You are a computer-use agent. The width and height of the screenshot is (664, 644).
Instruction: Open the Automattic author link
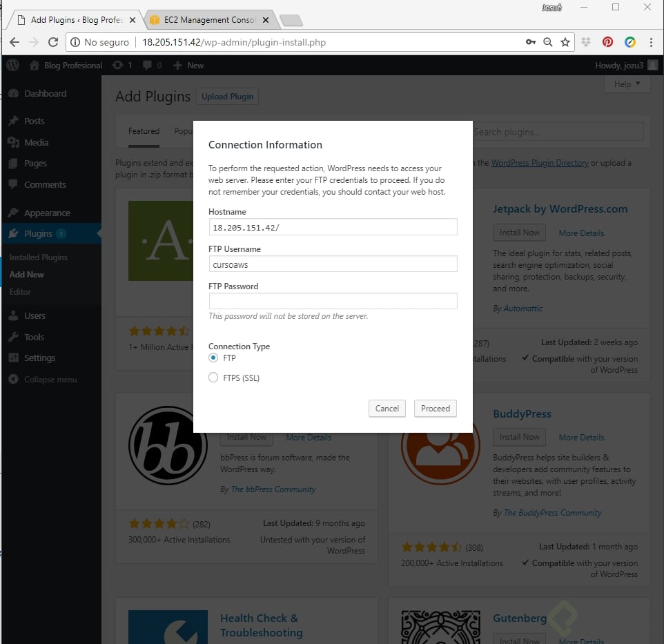click(523, 309)
